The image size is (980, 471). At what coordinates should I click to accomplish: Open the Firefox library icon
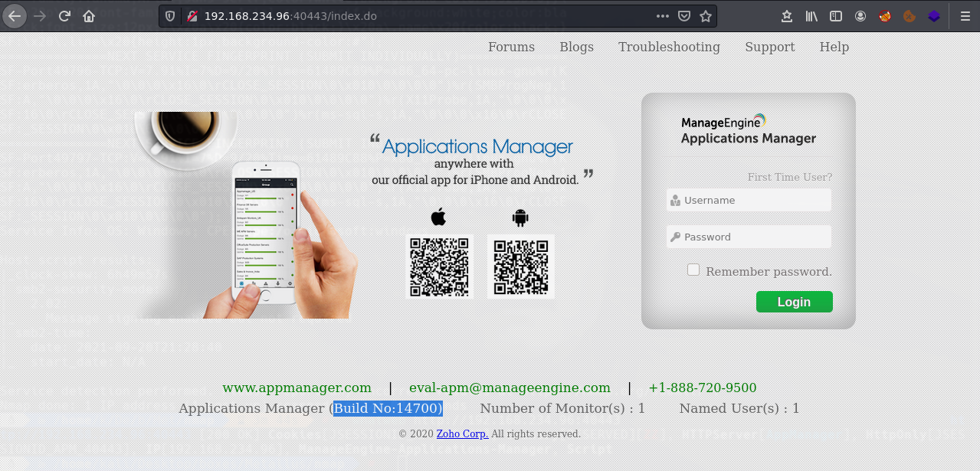pyautogui.click(x=811, y=16)
